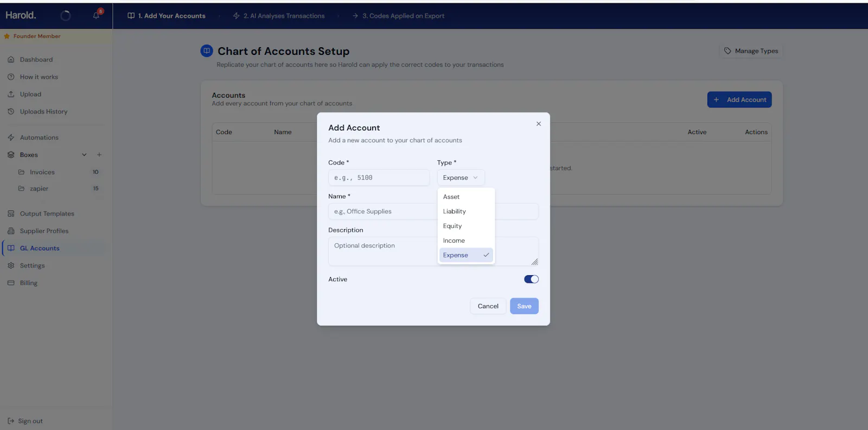Choose the checked Expense option
Image resolution: width=868 pixels, height=430 pixels.
pyautogui.click(x=466, y=255)
